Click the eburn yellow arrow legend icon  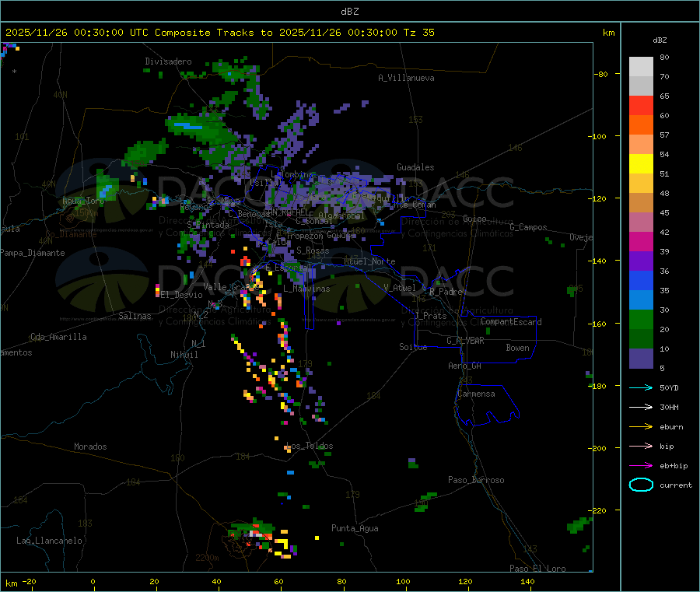[641, 427]
